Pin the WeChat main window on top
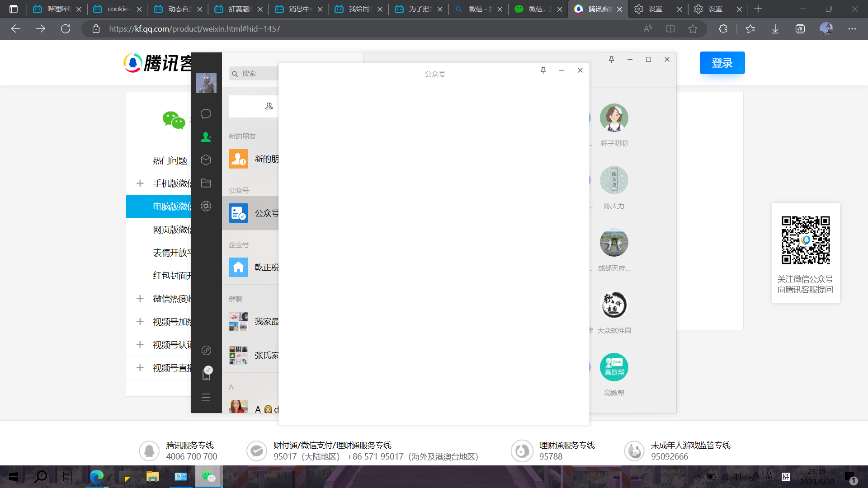Viewport: 868px width, 488px height. pyautogui.click(x=611, y=59)
